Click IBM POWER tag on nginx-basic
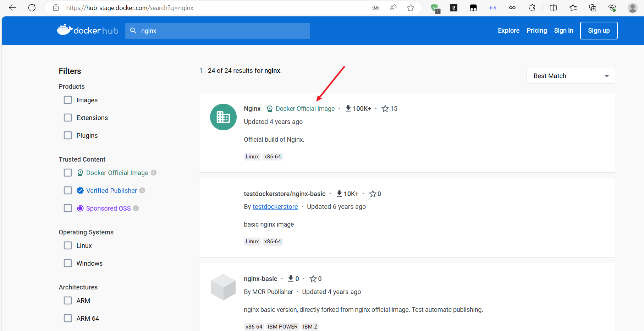644x331 pixels. point(282,327)
